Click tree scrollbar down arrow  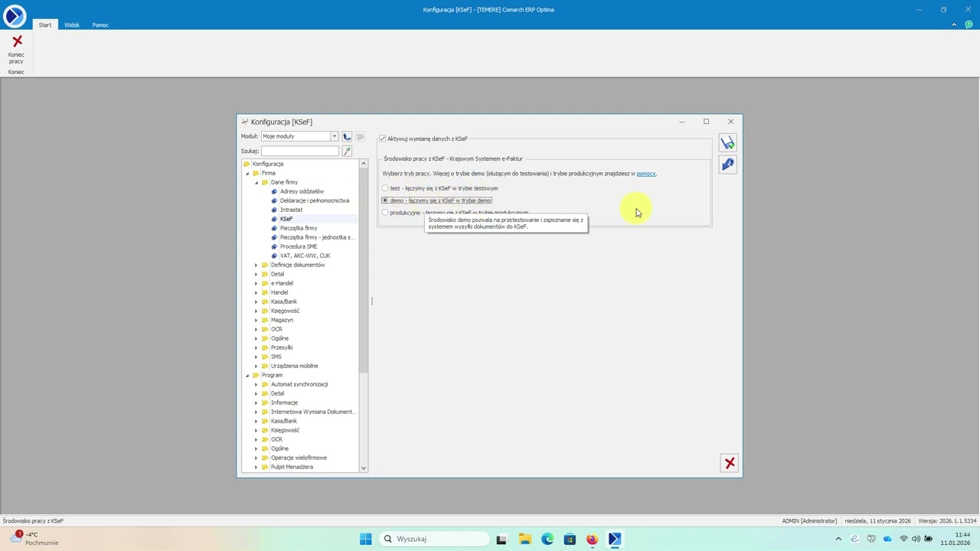click(363, 468)
